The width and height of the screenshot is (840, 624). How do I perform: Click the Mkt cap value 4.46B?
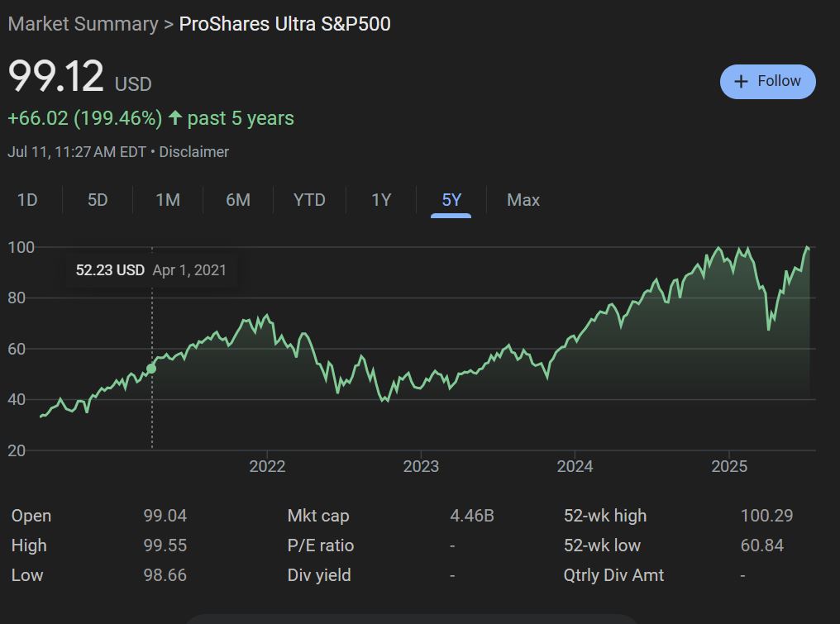pyautogui.click(x=472, y=516)
